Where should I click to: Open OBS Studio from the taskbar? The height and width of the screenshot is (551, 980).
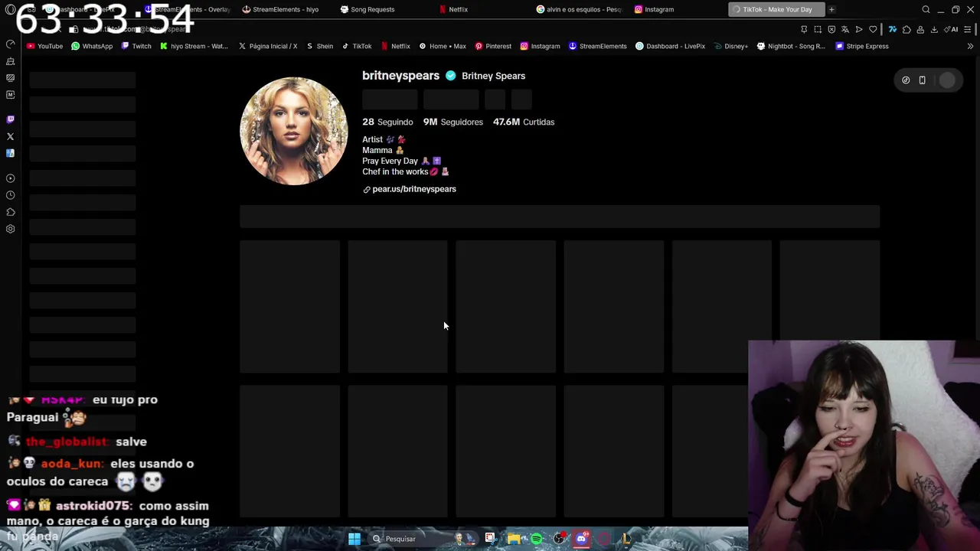559,539
